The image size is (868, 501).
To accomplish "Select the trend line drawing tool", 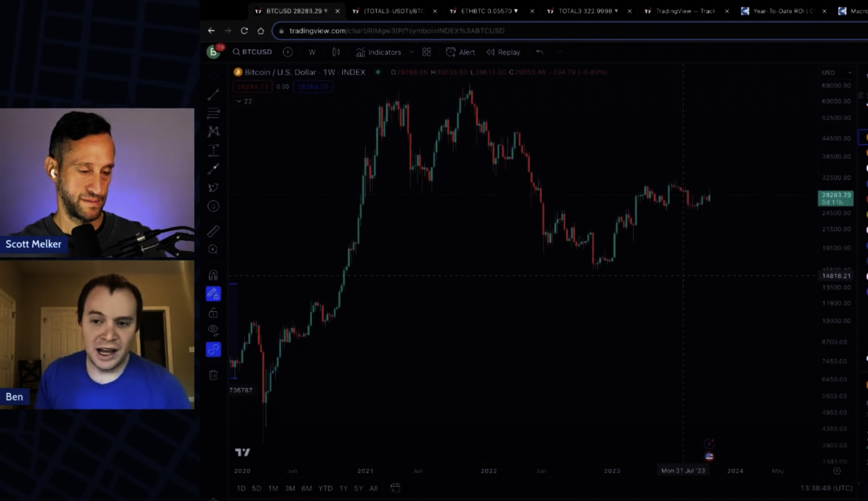I will coord(213,95).
